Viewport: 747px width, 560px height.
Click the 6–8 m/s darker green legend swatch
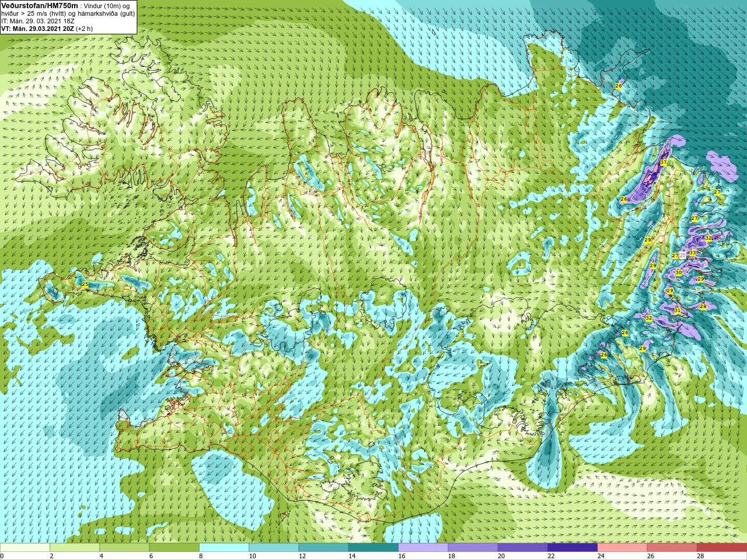tap(174, 547)
